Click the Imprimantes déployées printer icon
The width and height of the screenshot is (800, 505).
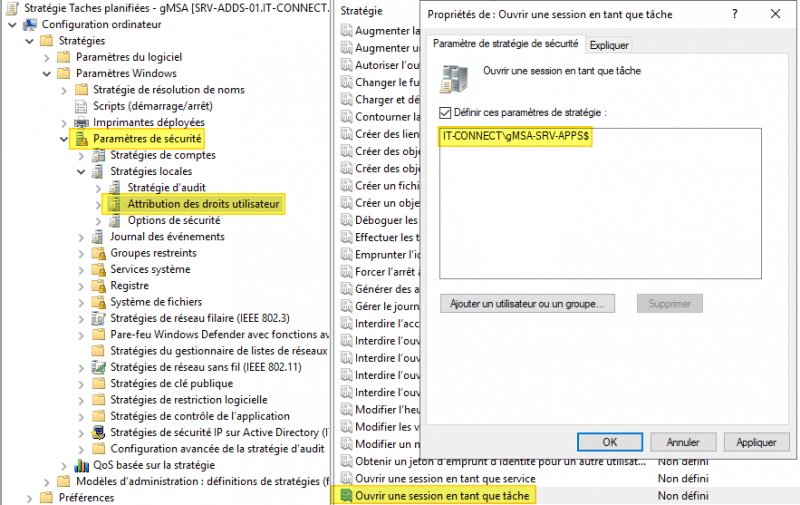click(82, 122)
